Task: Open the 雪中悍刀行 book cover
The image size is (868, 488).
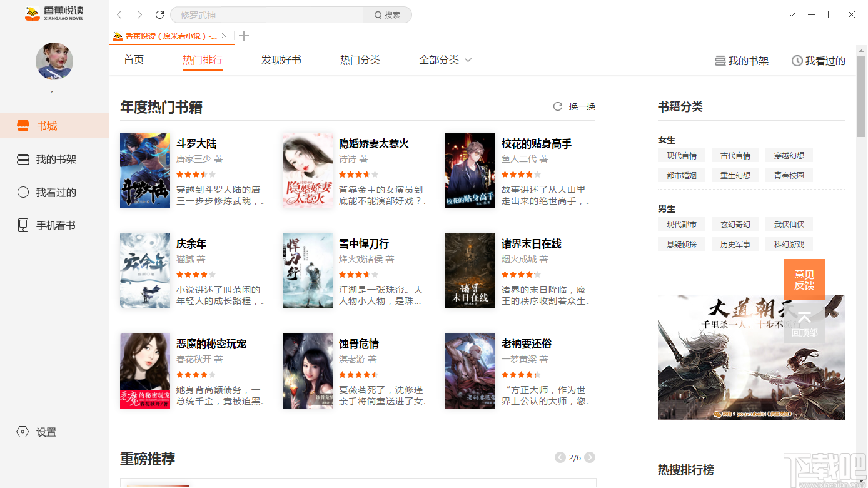Action: pos(308,271)
